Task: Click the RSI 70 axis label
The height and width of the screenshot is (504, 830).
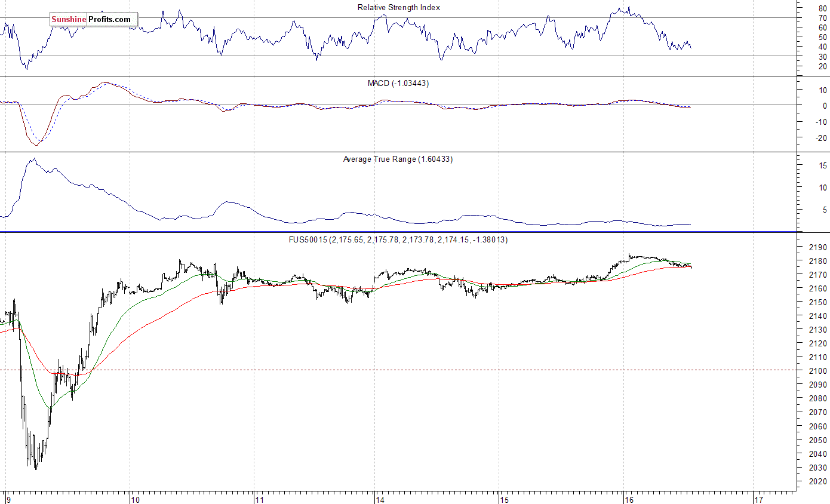Action: coord(823,18)
